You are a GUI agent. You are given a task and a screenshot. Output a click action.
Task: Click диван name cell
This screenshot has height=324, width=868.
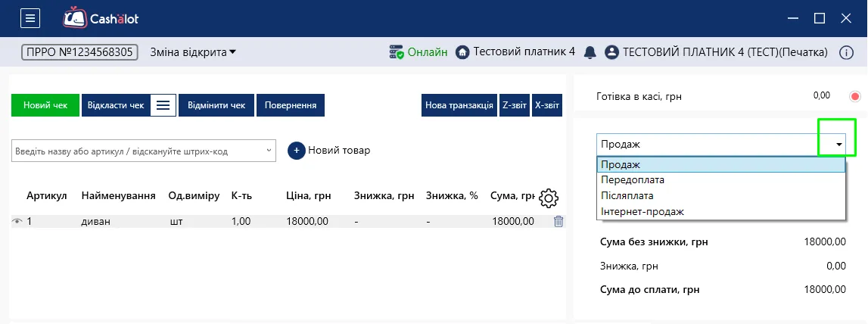pyautogui.click(x=96, y=222)
